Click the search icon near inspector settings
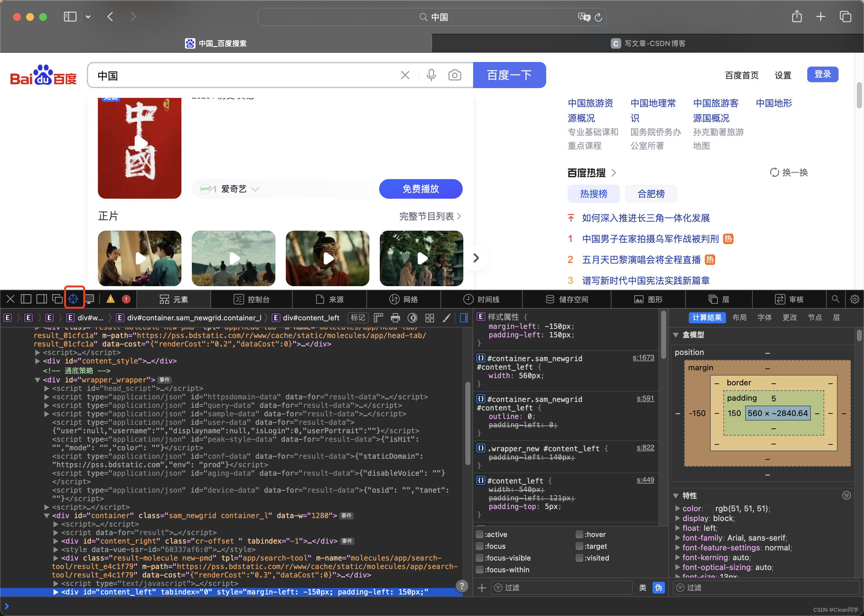864x616 pixels. [x=836, y=299]
